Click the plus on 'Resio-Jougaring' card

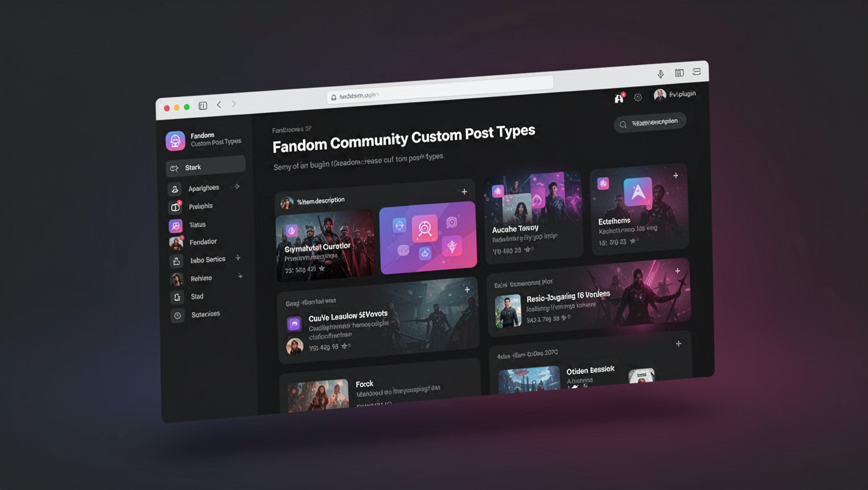click(678, 271)
